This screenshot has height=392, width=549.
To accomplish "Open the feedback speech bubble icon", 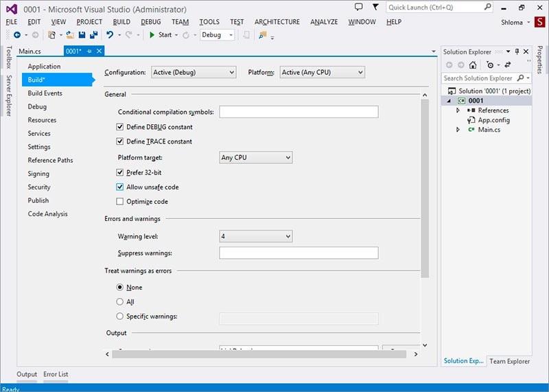I will coord(358,7).
